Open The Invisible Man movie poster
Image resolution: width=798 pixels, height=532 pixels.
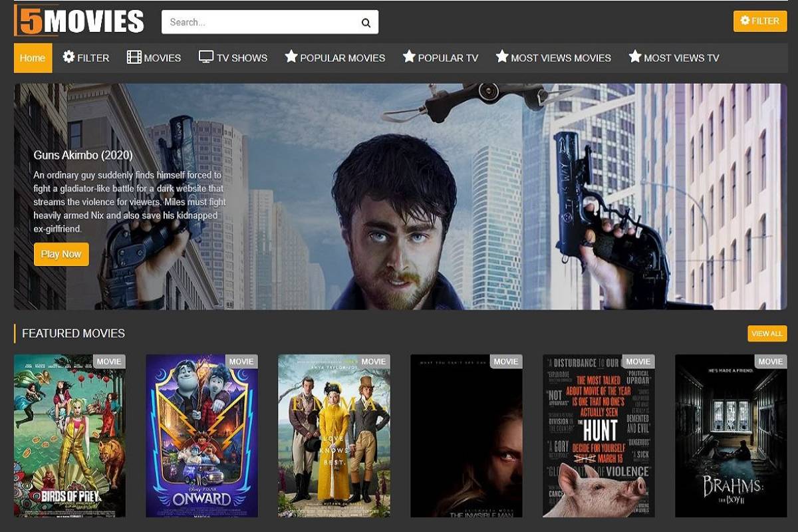466,436
